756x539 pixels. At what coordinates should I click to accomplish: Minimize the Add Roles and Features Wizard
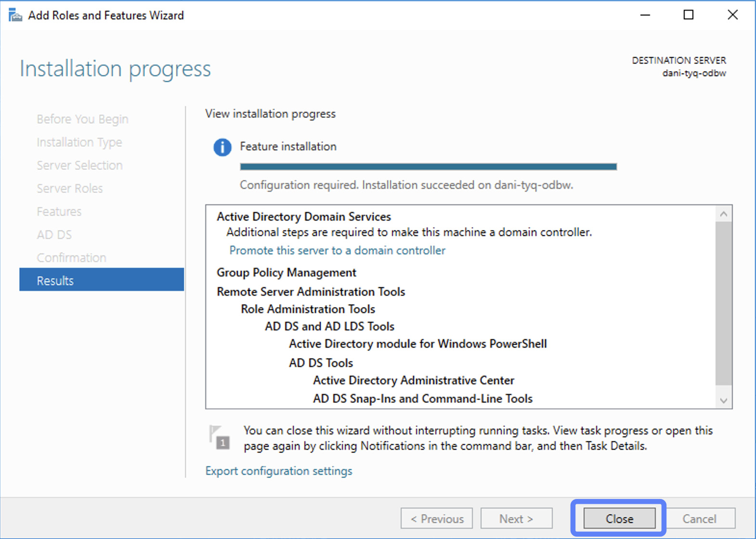click(x=645, y=15)
